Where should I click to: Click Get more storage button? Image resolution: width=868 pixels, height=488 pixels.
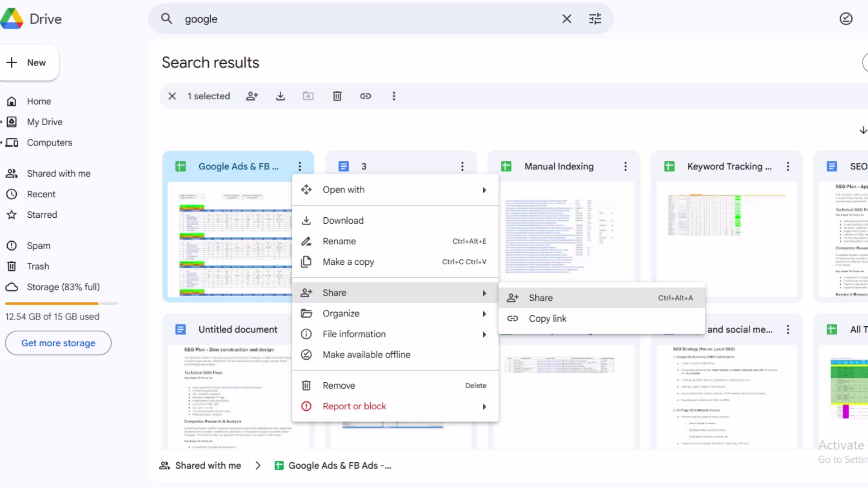(x=58, y=343)
